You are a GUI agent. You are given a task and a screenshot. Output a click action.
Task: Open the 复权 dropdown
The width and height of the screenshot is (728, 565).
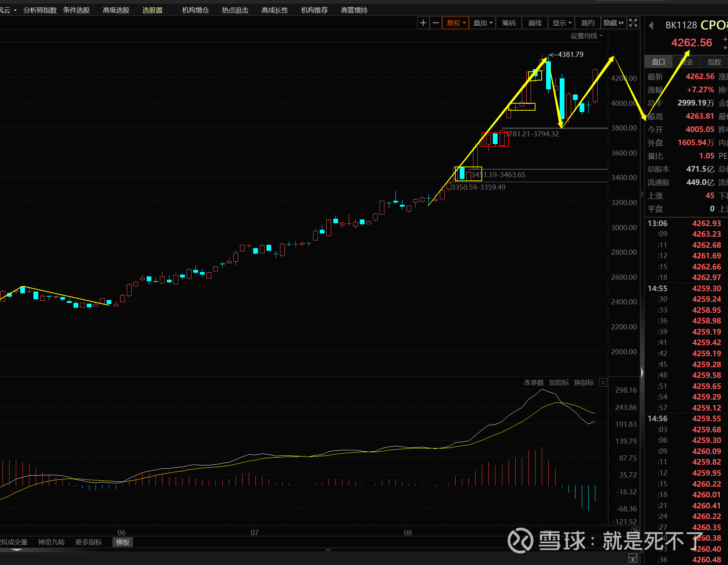(456, 23)
